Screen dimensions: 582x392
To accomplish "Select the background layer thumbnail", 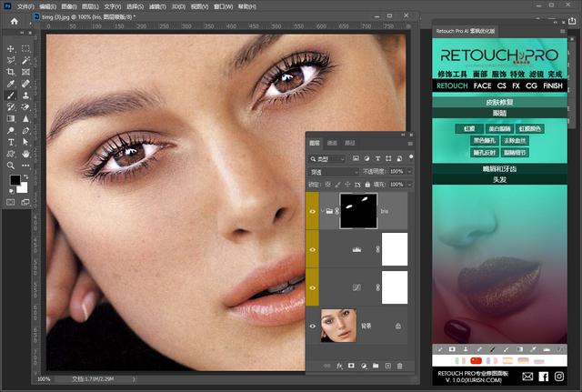I will (338, 326).
